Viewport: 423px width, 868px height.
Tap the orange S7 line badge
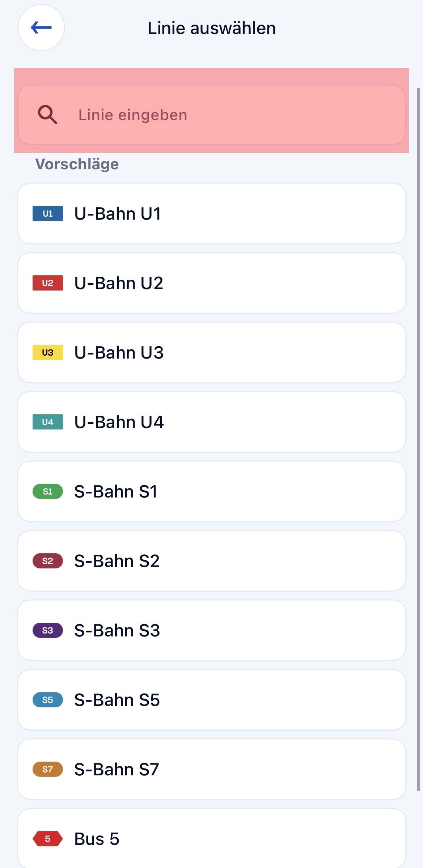point(48,769)
